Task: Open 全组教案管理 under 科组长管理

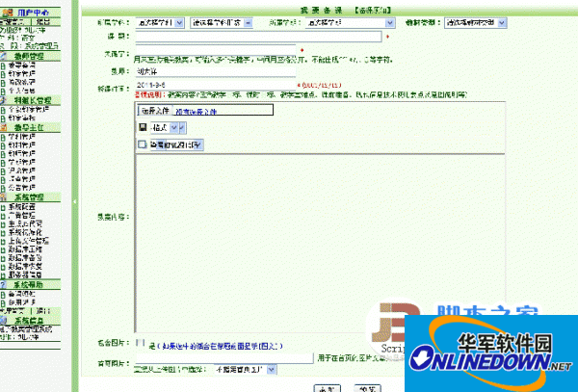Action: (29, 110)
